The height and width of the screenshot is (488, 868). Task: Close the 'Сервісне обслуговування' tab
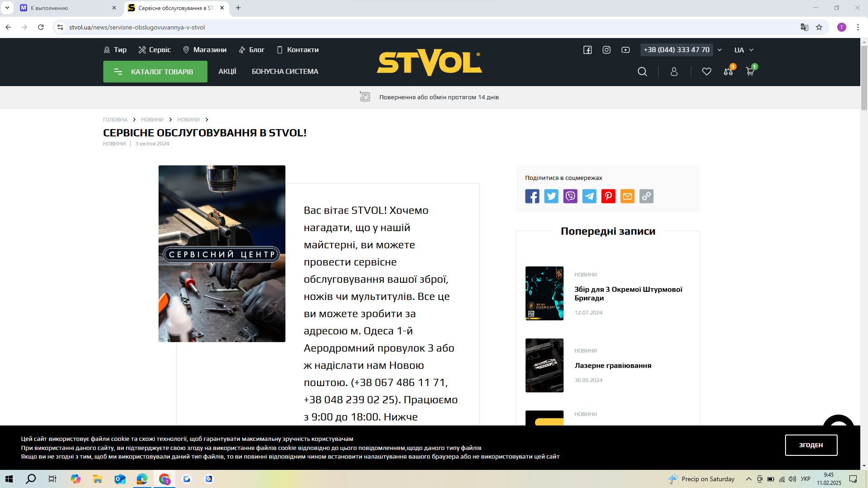(222, 8)
